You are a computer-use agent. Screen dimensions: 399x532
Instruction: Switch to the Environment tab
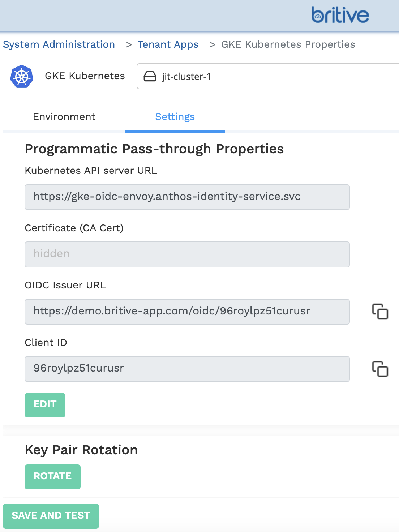[x=64, y=117]
